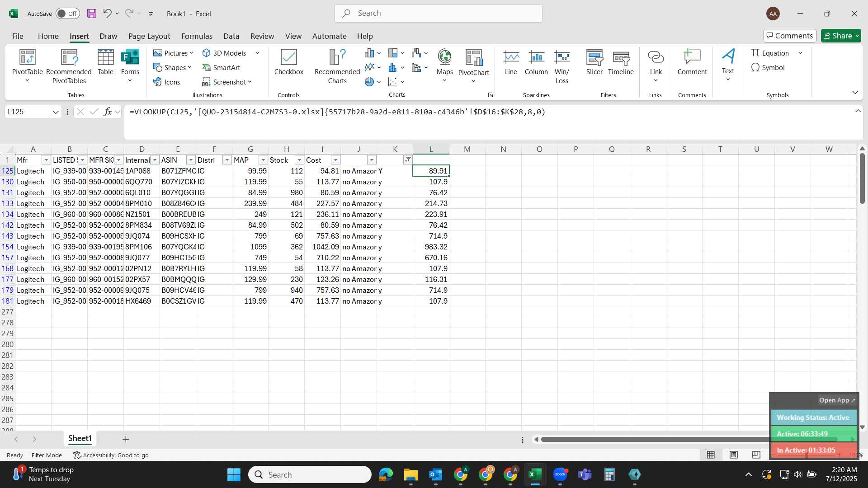Toggle AutoSave switch on
Viewport: 868px width, 488px height.
68,14
